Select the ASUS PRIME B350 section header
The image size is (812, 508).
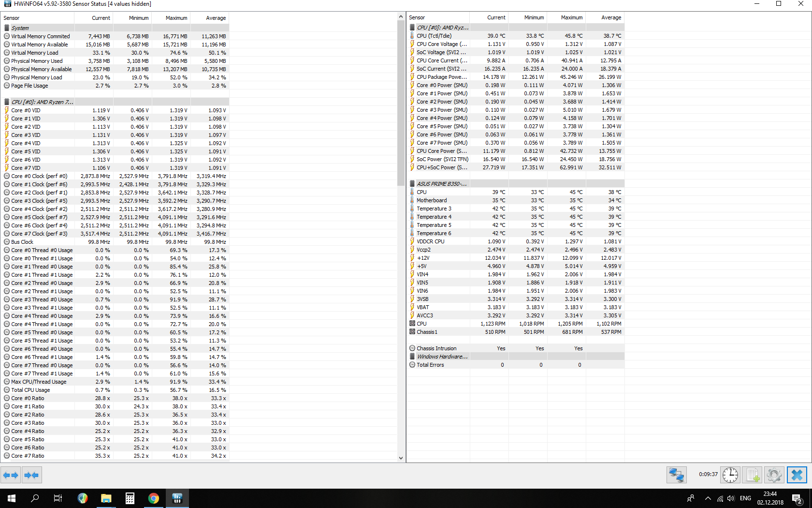516,184
